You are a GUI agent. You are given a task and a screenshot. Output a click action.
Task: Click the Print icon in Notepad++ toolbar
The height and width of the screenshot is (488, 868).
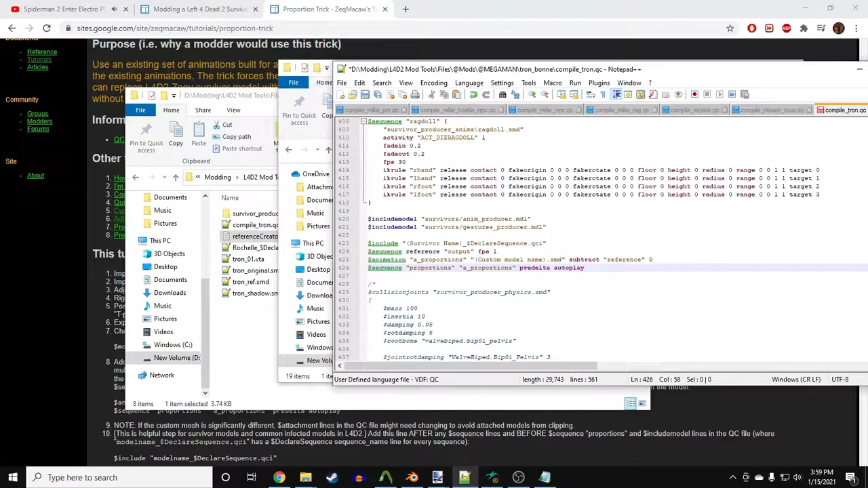click(415, 95)
